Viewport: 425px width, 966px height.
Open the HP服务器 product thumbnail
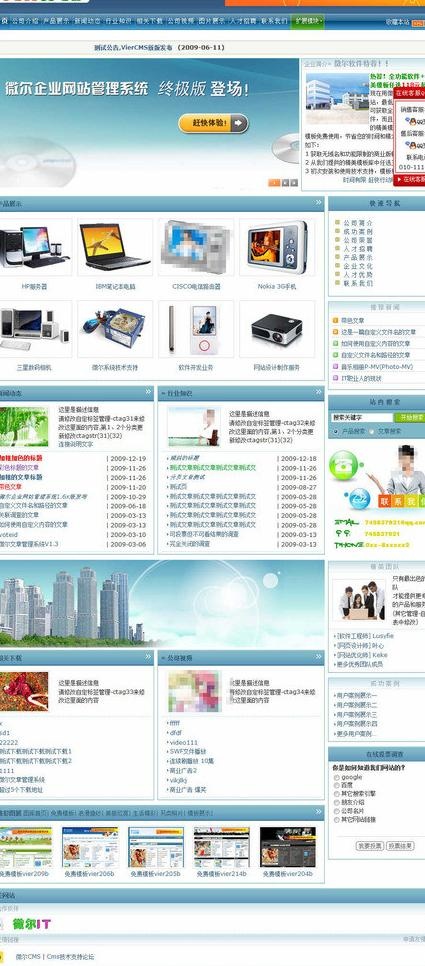coord(34,248)
